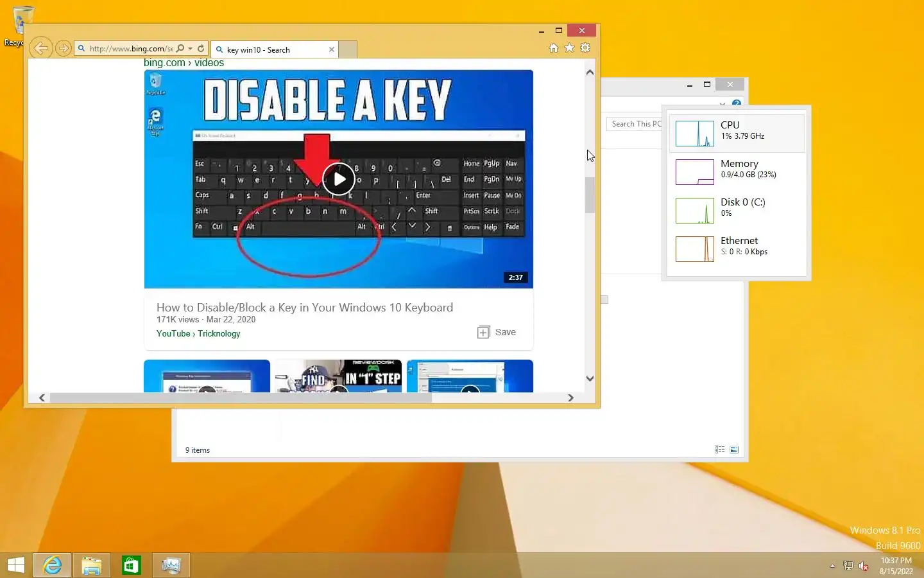Viewport: 924px width, 578px height.
Task: Open File Explorer from taskbar
Action: pyautogui.click(x=92, y=565)
